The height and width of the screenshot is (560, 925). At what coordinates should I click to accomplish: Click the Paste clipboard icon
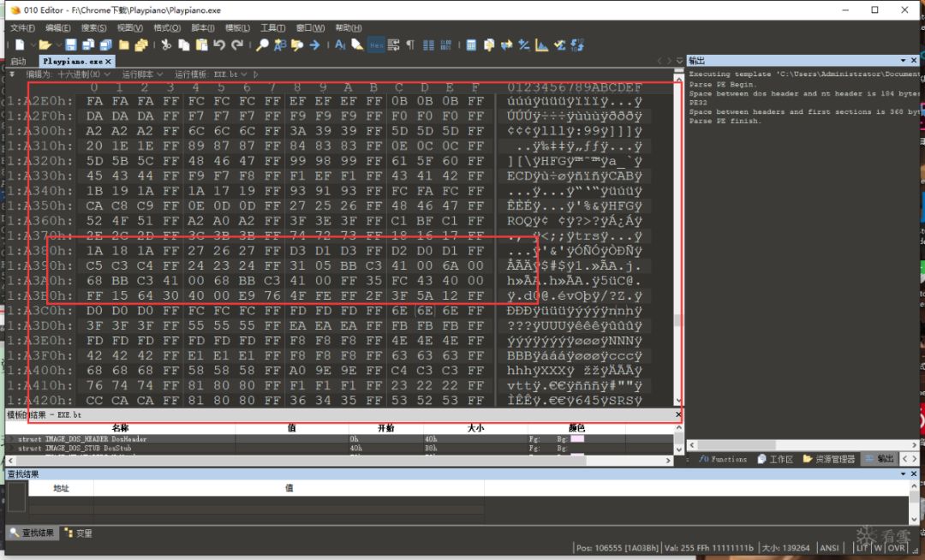[x=201, y=45]
